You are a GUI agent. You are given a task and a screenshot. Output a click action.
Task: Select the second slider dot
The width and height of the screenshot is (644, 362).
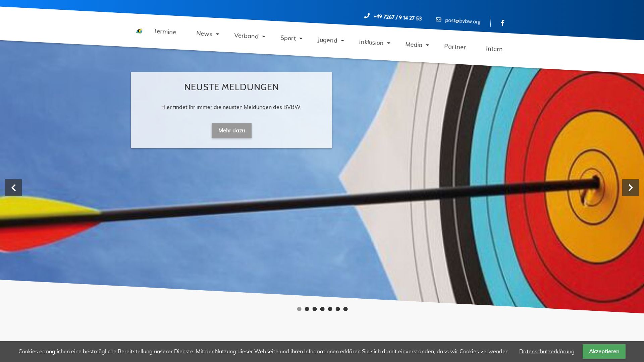(307, 309)
